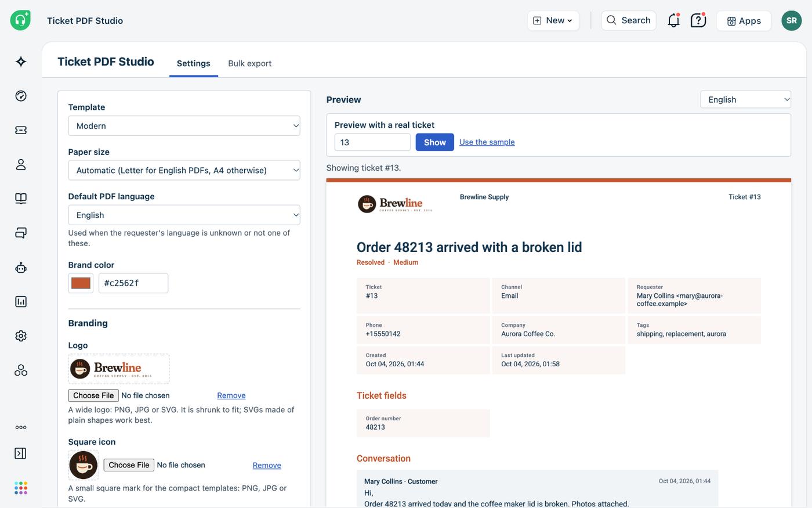Viewport: 812px width, 508px height.
Task: Open the knowledge base book icon
Action: pos(21,199)
